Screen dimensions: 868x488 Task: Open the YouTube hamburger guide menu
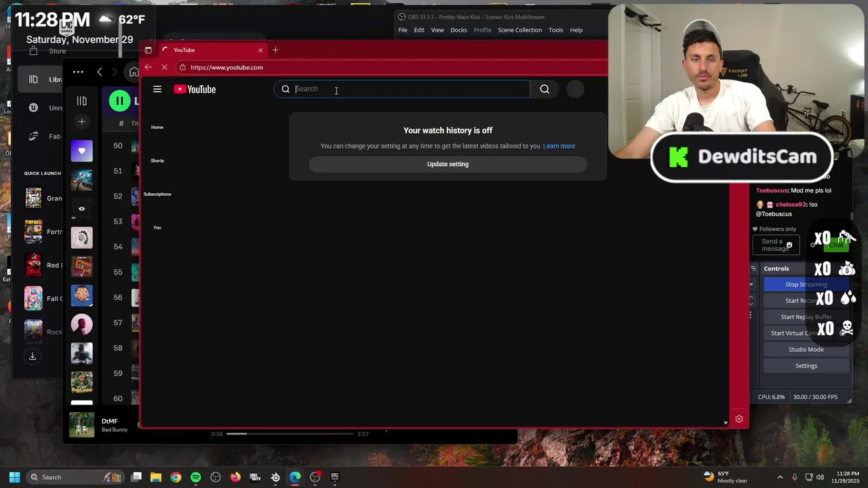pos(157,89)
